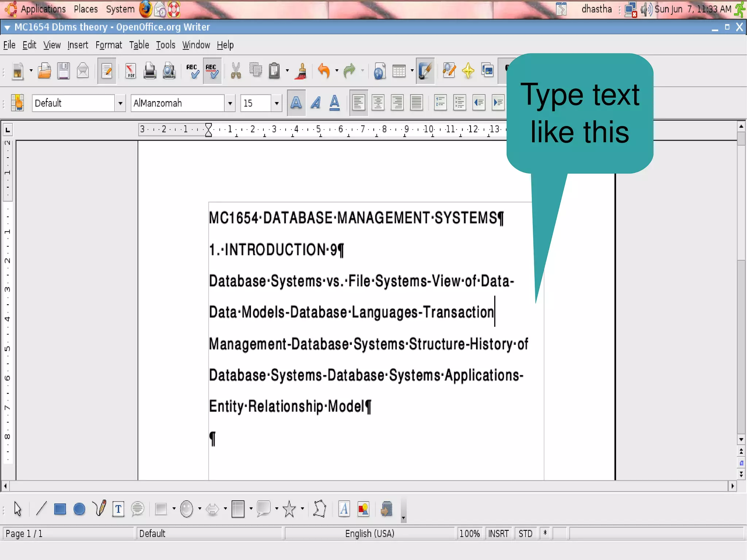Image resolution: width=747 pixels, height=560 pixels.
Task: Print the file directly icon
Action: [150, 71]
